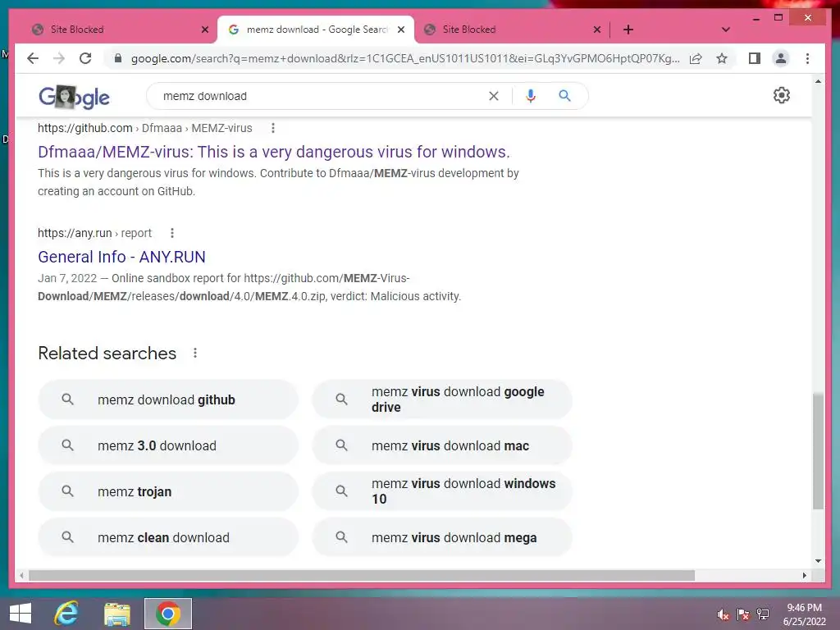840x630 pixels.
Task: Search memz virus download mac
Action: tap(442, 445)
